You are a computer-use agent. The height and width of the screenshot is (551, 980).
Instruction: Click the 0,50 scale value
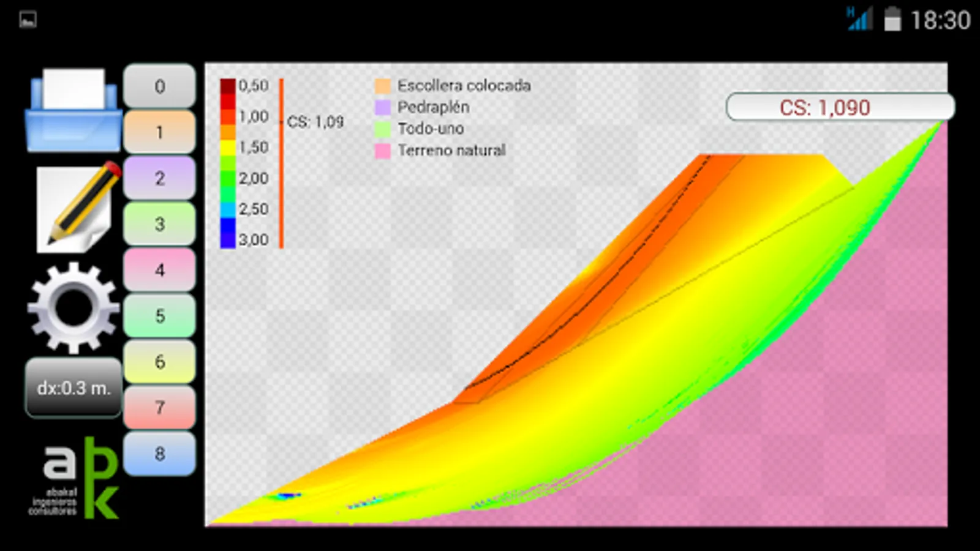(254, 86)
